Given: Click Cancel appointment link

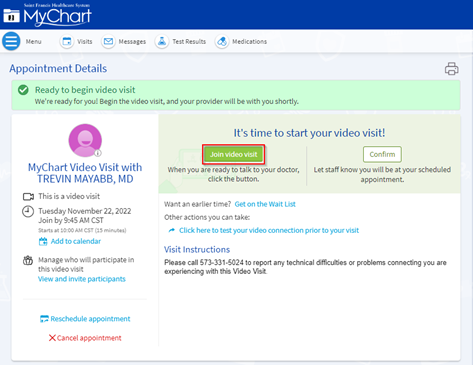Looking at the screenshot, I should (89, 338).
